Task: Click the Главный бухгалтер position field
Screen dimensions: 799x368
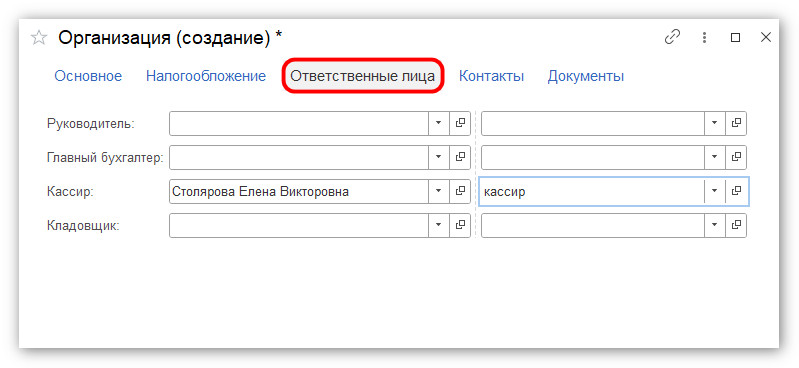Action: coord(593,157)
